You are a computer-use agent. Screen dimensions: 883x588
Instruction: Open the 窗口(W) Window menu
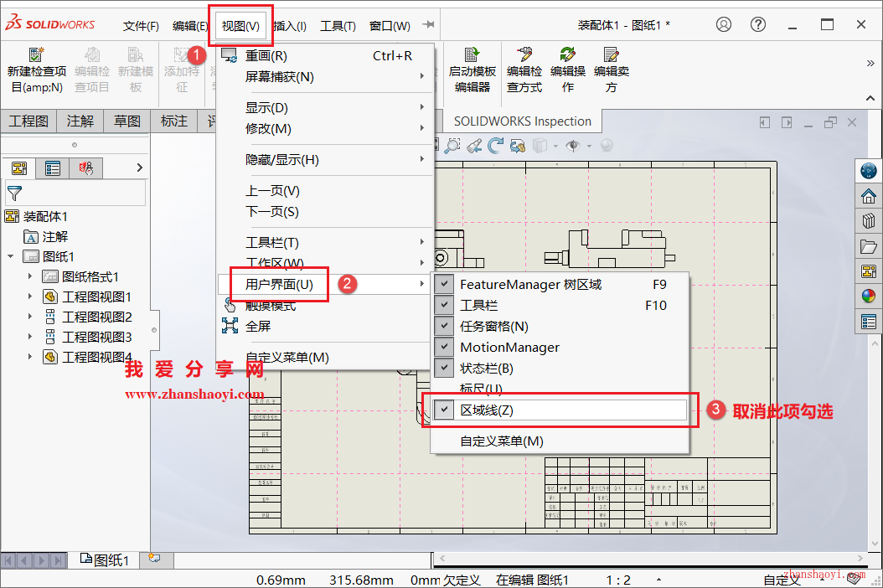pos(390,26)
